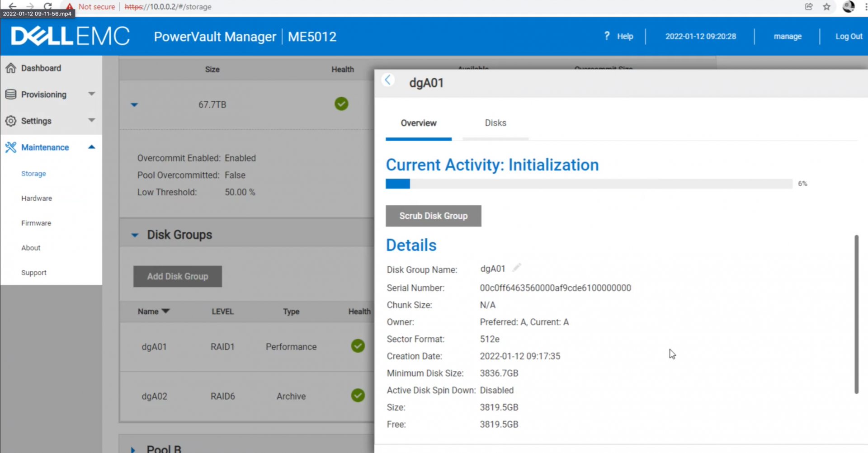Expand the Pool B section
868x453 pixels.
tap(133, 449)
